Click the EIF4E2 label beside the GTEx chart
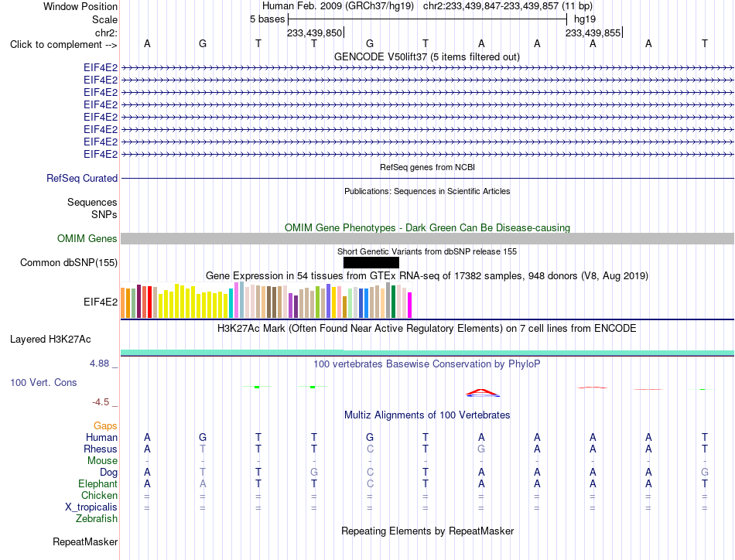Image resolution: width=735 pixels, height=560 pixels. tap(101, 302)
